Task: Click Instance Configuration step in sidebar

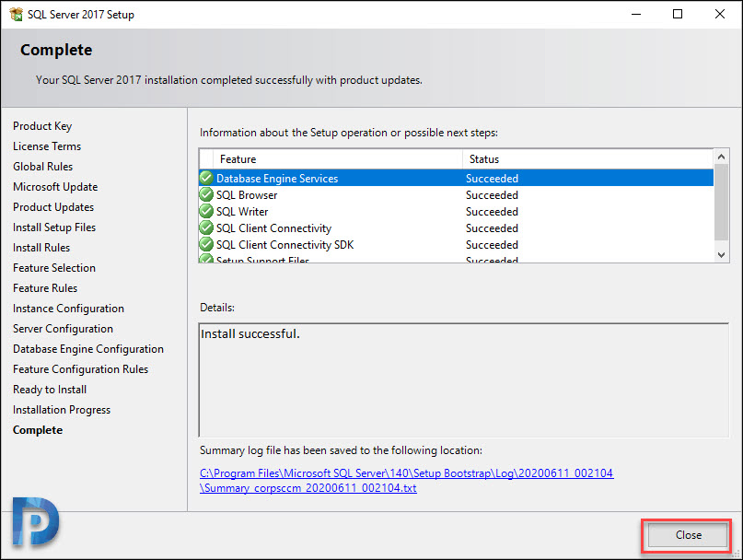Action: (x=69, y=309)
